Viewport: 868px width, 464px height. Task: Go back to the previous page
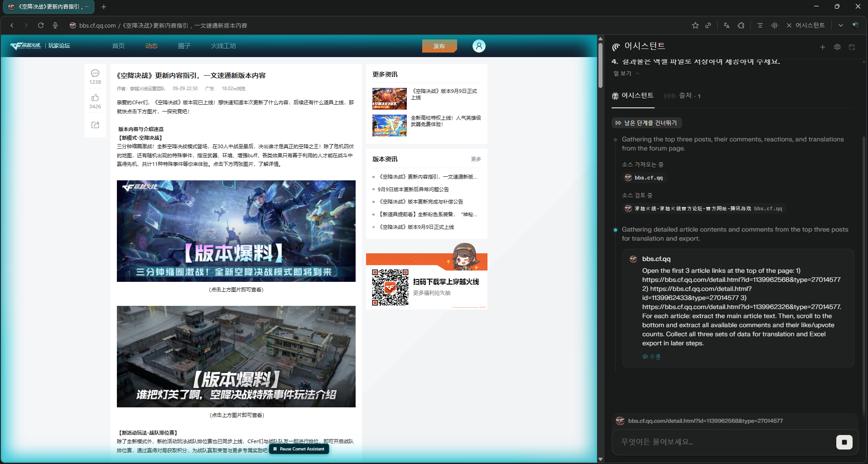click(12, 25)
